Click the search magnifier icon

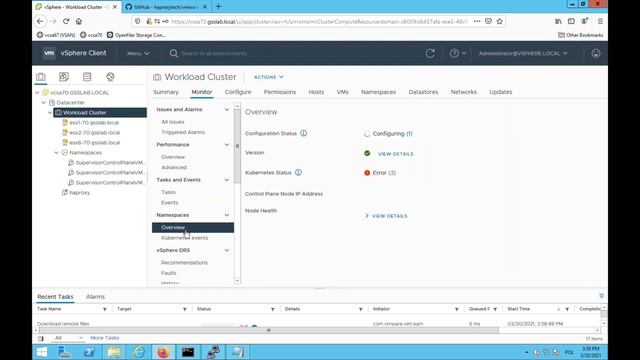[173, 53]
